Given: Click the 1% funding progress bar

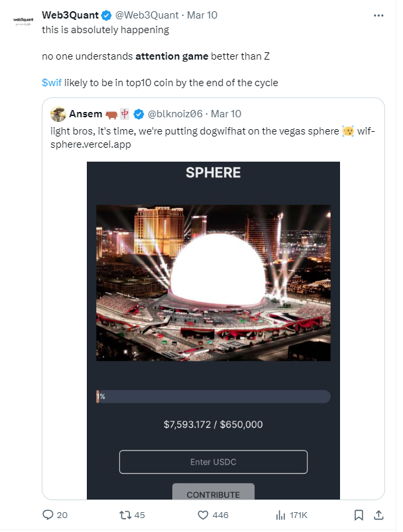Looking at the screenshot, I should pos(213,397).
